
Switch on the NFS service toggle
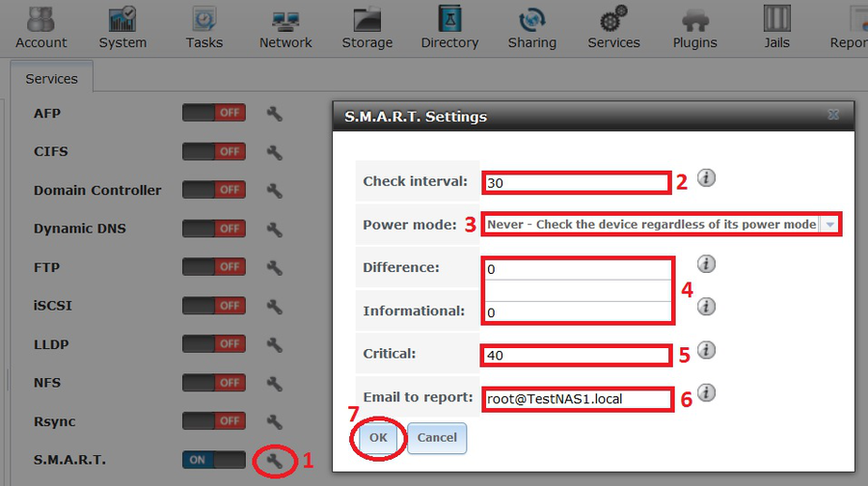tap(213, 383)
